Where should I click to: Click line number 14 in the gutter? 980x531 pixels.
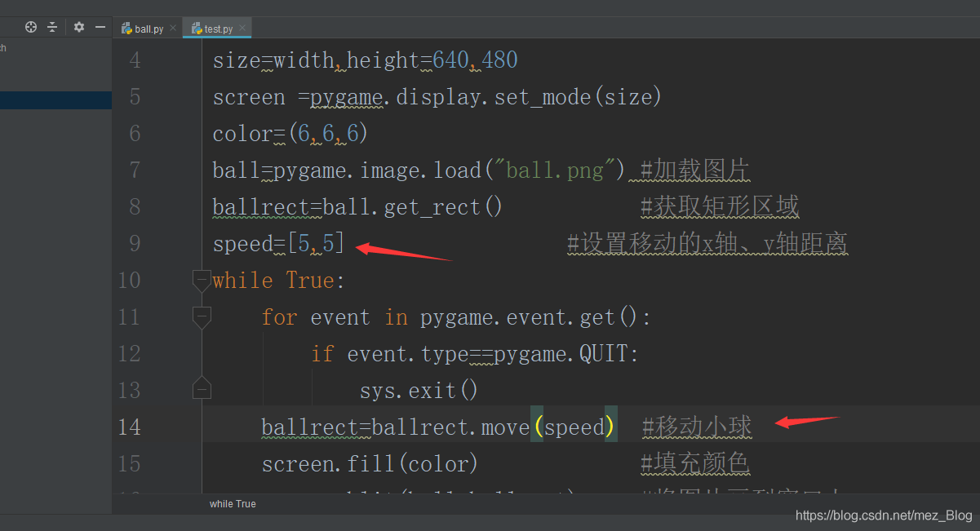point(129,427)
